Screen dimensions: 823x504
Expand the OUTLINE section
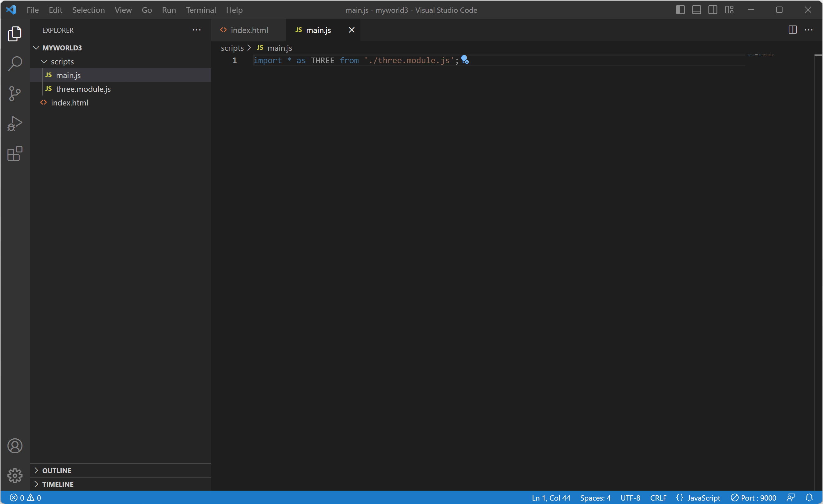tap(56, 471)
